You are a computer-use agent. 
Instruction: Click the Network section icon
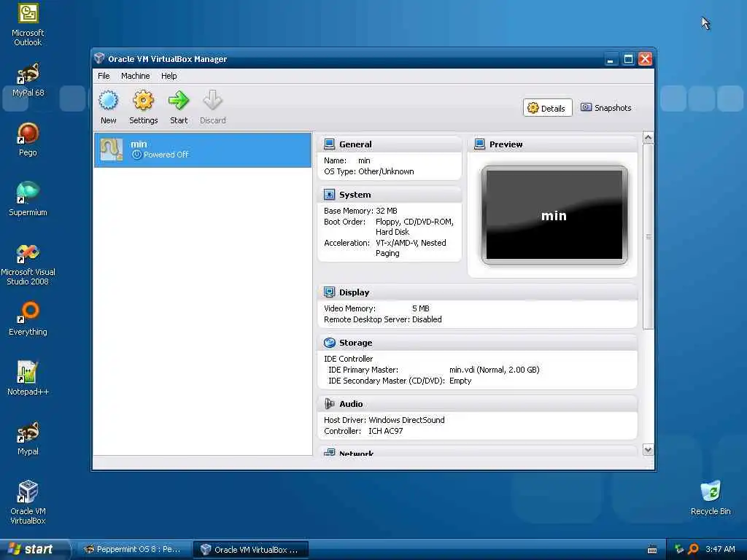(329, 452)
